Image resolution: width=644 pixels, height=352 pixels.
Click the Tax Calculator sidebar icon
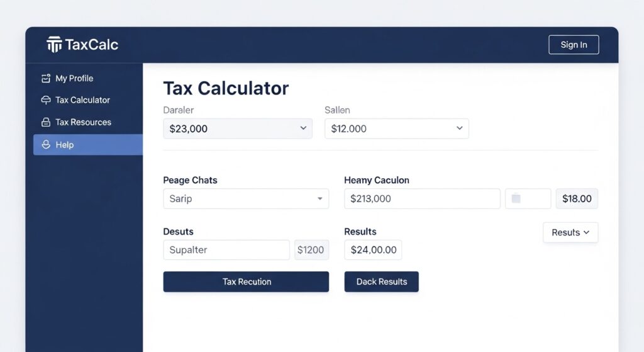(45, 100)
